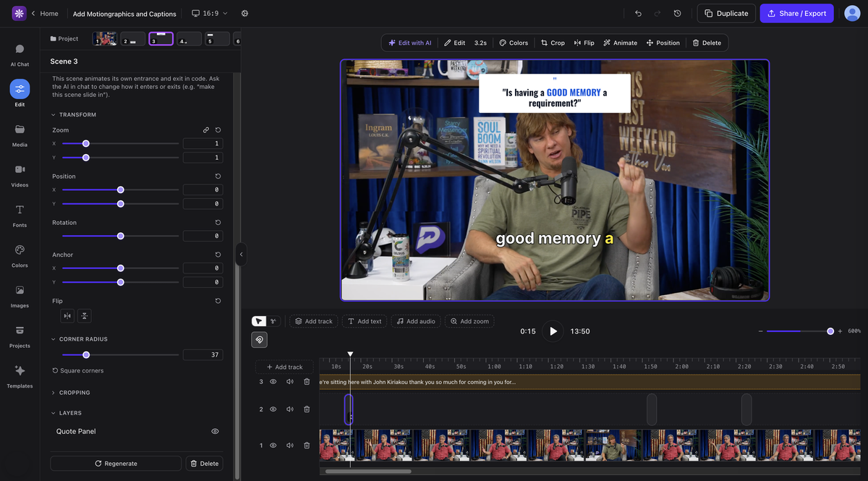Open the 16:9 aspect ratio dropdown

point(209,13)
